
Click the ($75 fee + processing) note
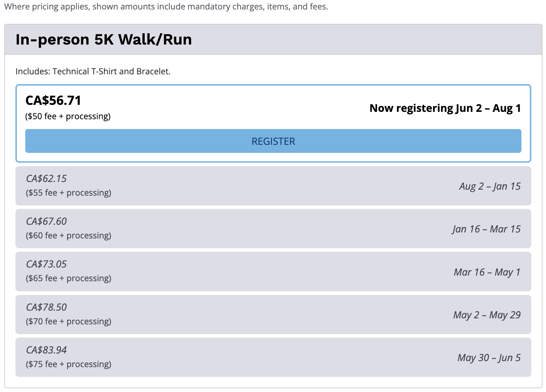coord(69,364)
